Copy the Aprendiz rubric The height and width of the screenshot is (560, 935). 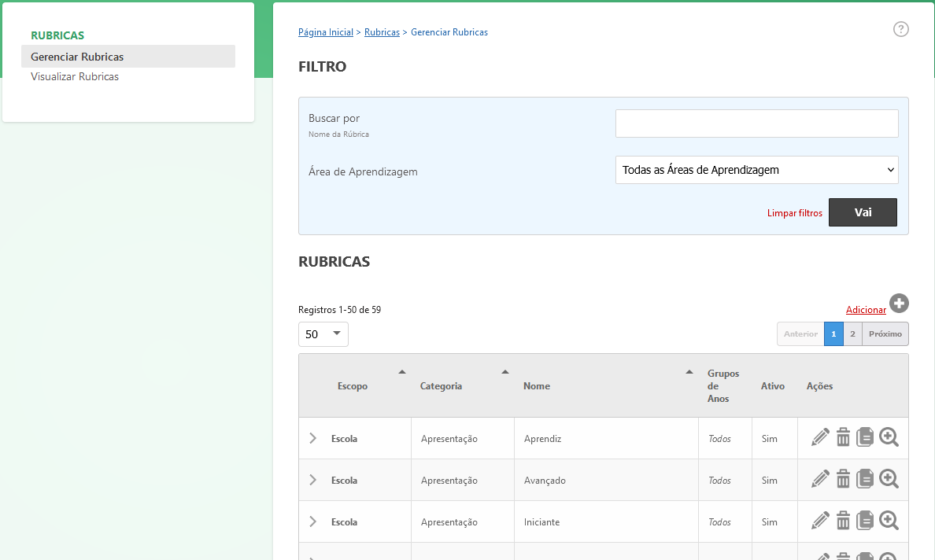point(865,437)
